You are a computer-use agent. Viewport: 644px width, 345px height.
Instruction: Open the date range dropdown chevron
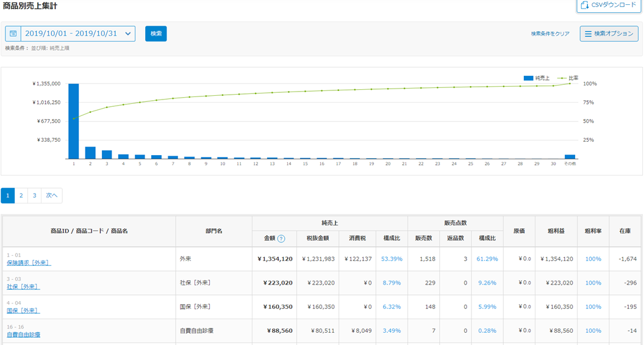pyautogui.click(x=128, y=34)
